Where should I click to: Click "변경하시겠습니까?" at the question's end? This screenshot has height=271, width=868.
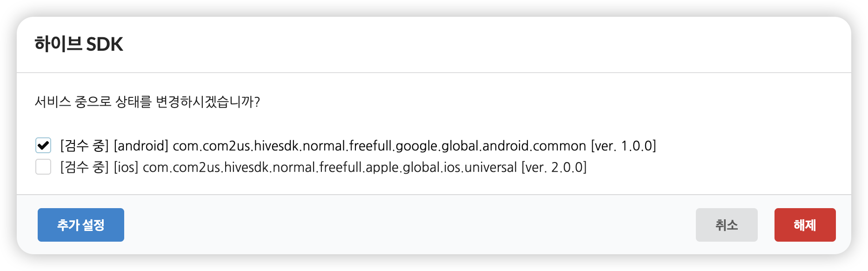point(207,102)
